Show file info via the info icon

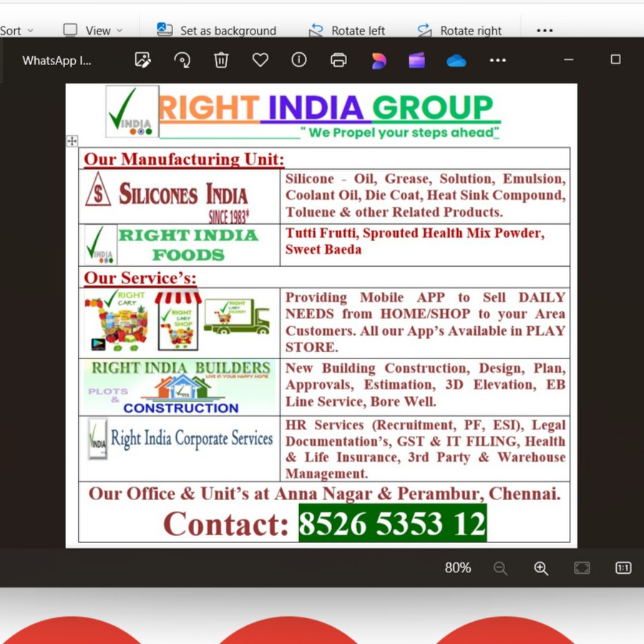(299, 60)
